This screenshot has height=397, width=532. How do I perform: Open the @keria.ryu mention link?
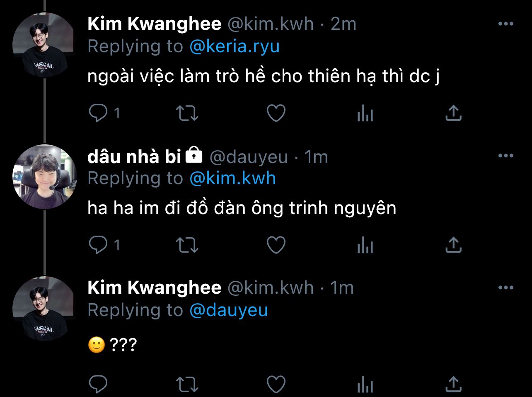235,46
